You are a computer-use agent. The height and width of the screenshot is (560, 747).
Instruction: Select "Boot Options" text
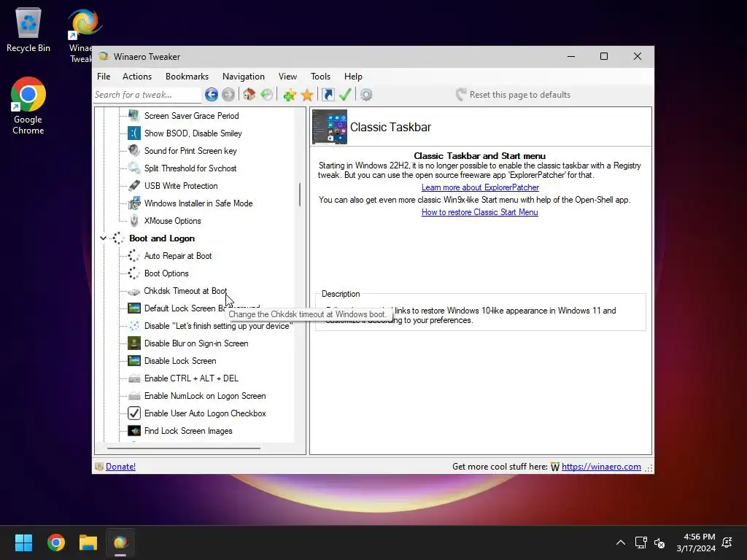tap(166, 273)
